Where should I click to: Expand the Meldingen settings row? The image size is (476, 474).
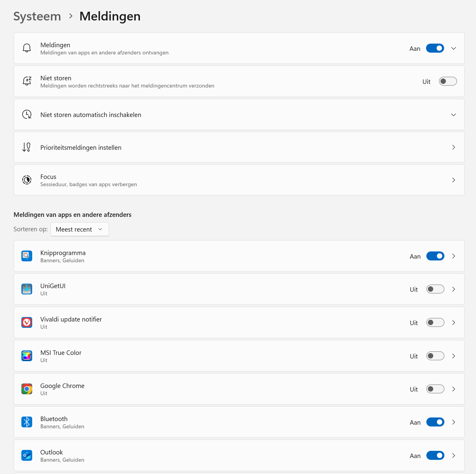pos(454,48)
